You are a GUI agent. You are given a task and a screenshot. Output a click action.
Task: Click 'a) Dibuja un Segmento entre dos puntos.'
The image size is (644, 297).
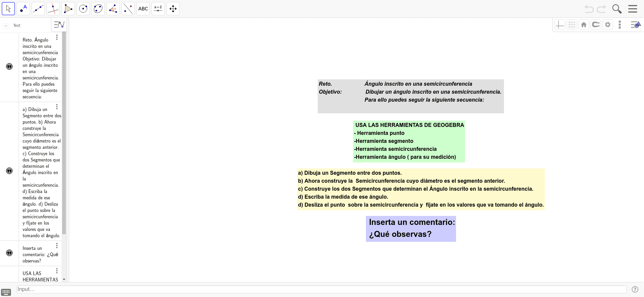tap(350, 173)
